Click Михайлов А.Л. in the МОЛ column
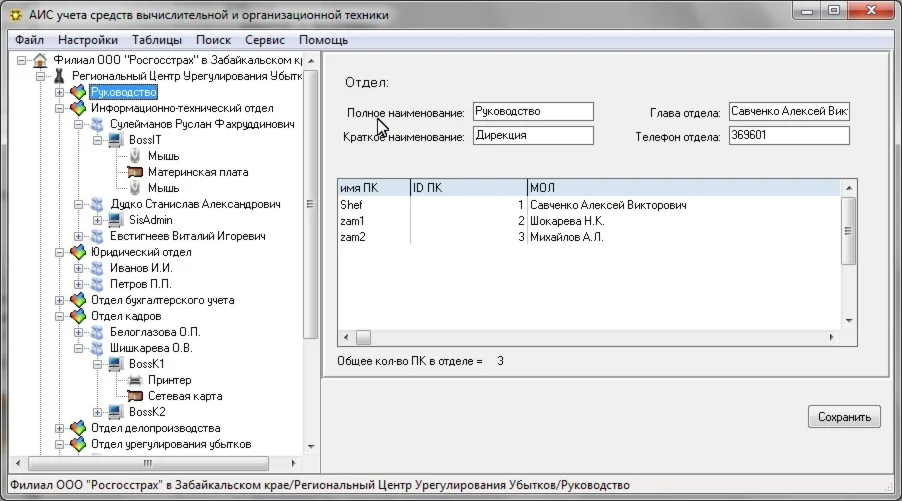This screenshot has height=501, width=902. coord(567,237)
